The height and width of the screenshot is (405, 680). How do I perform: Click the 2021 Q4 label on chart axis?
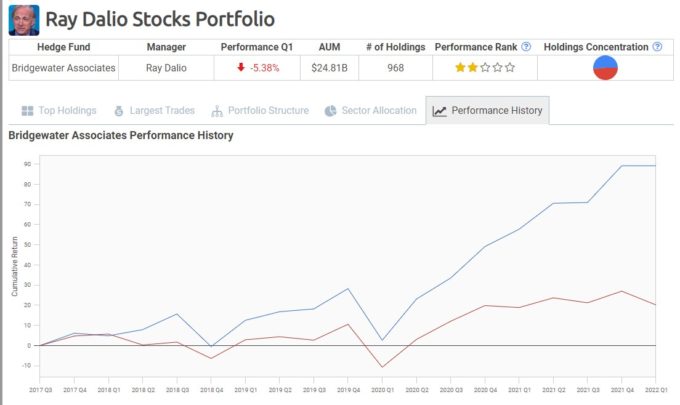tap(622, 390)
